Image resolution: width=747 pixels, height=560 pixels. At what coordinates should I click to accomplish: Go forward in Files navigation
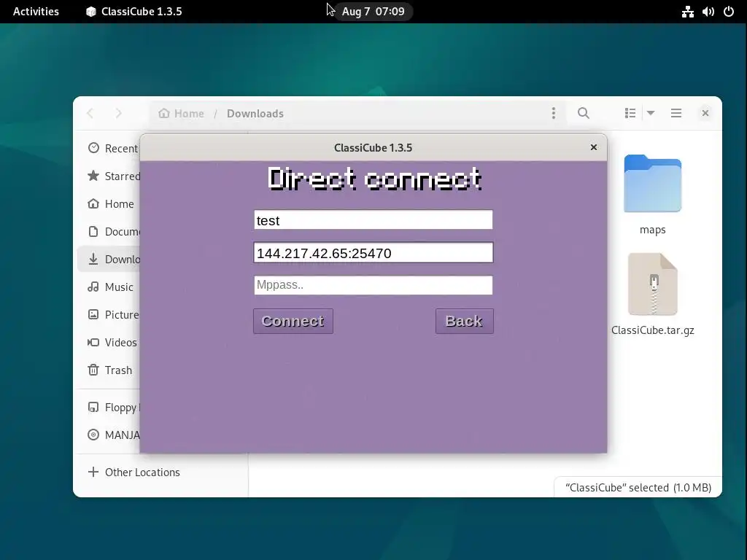coord(119,113)
